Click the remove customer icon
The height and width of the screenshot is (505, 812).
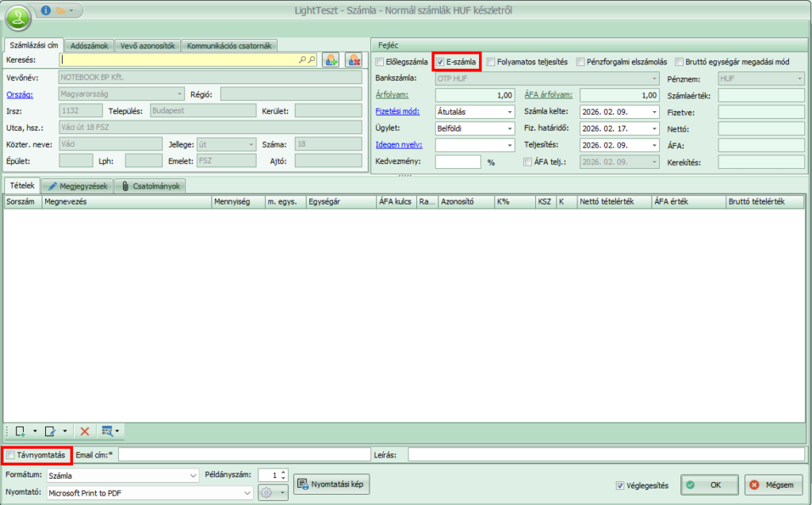pyautogui.click(x=354, y=59)
